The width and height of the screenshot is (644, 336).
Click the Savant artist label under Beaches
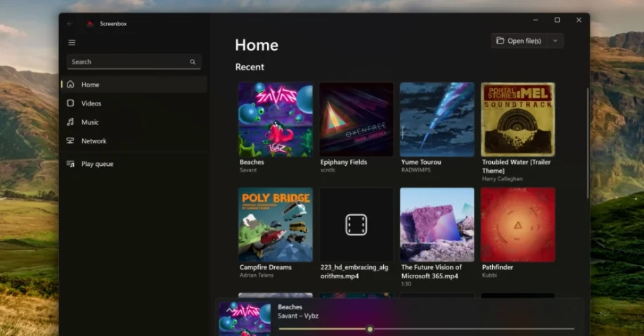coord(248,170)
